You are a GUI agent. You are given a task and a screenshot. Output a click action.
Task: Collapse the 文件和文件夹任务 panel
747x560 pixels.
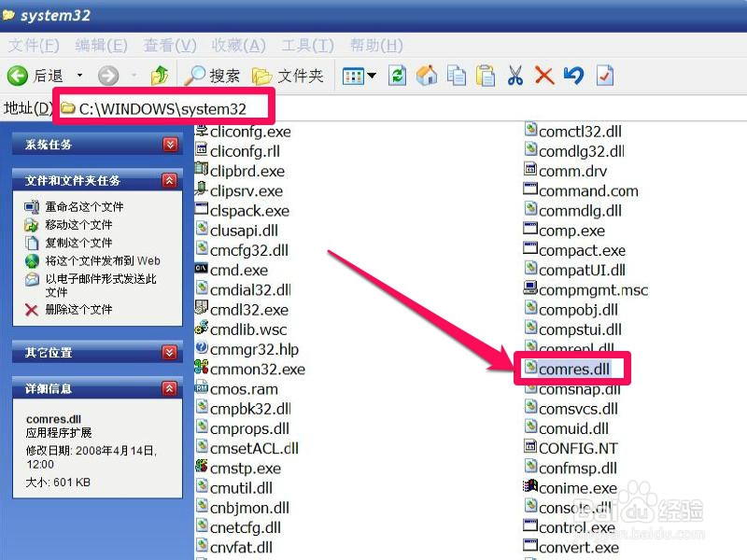tap(170, 180)
